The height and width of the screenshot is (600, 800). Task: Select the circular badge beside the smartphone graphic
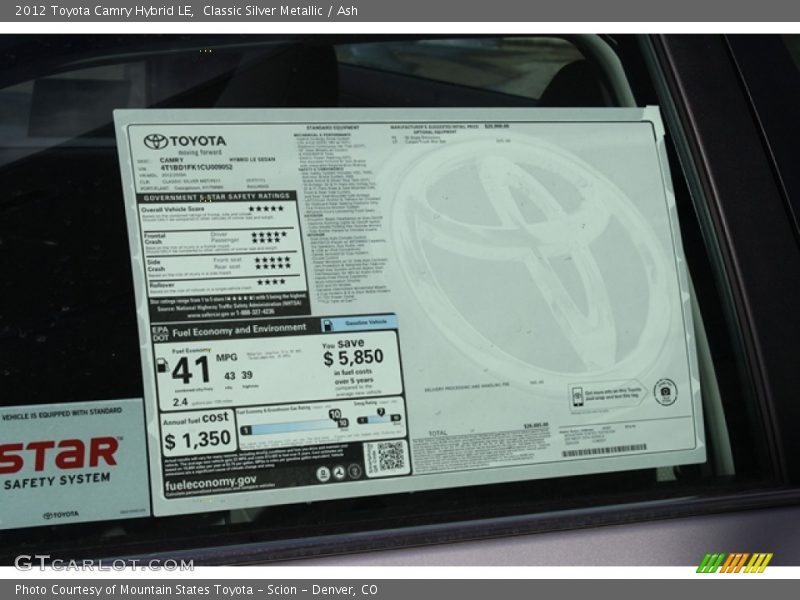coord(665,392)
